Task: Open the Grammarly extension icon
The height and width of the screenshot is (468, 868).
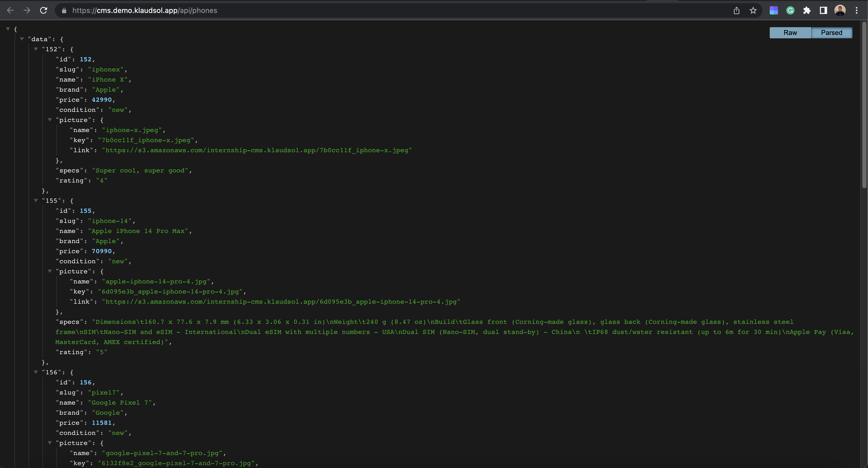Action: [790, 10]
